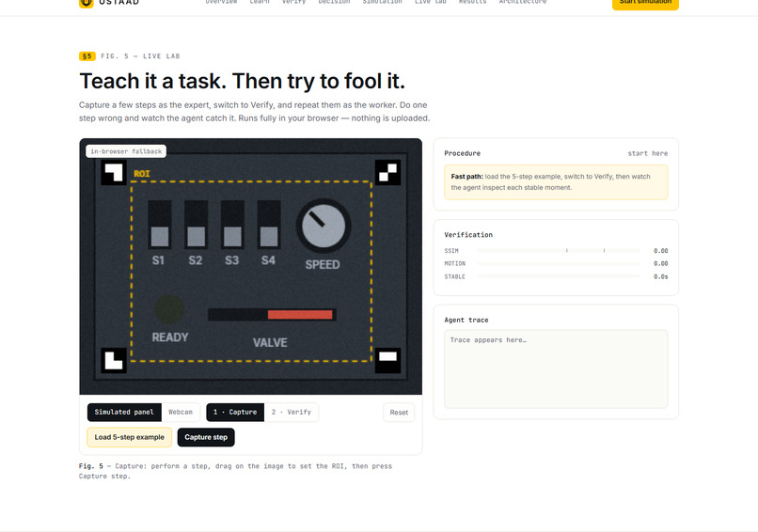
Task: Flip the S4 switch
Action: 269,225
